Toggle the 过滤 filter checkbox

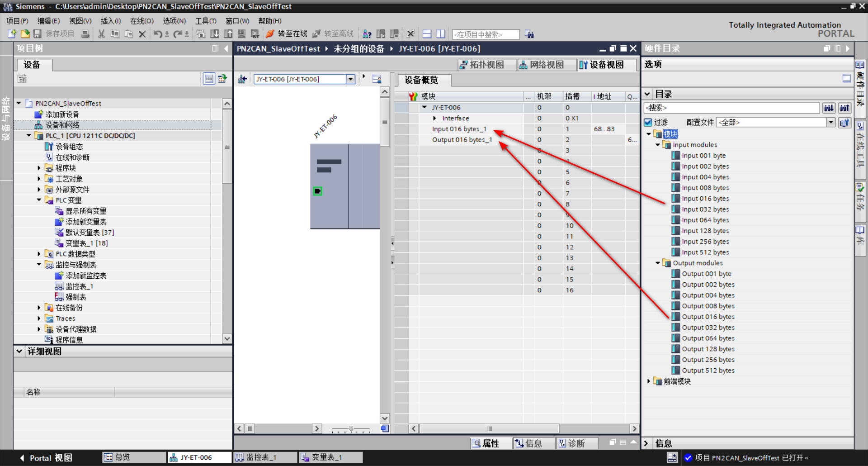point(648,122)
